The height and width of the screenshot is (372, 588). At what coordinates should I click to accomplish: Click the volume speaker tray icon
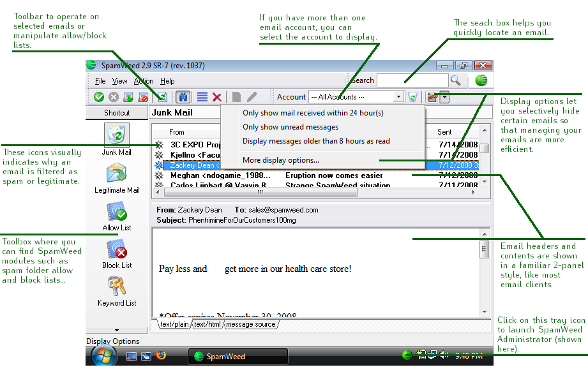pyautogui.click(x=444, y=354)
